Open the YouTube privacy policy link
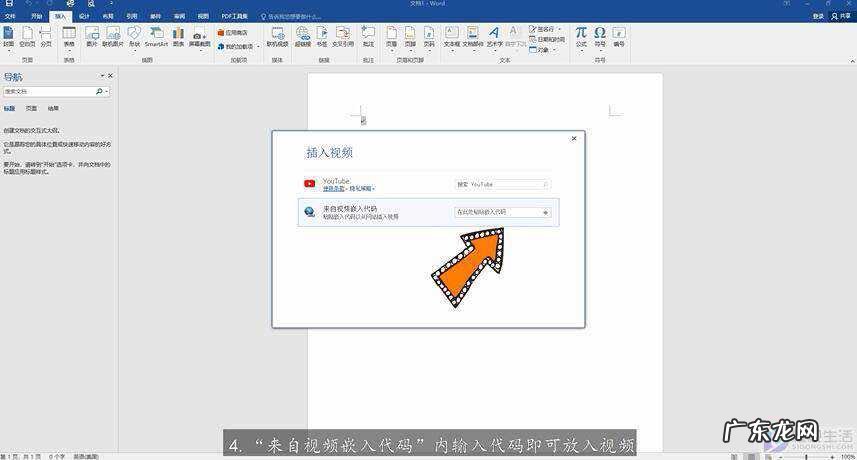The width and height of the screenshot is (857, 460). click(x=361, y=188)
